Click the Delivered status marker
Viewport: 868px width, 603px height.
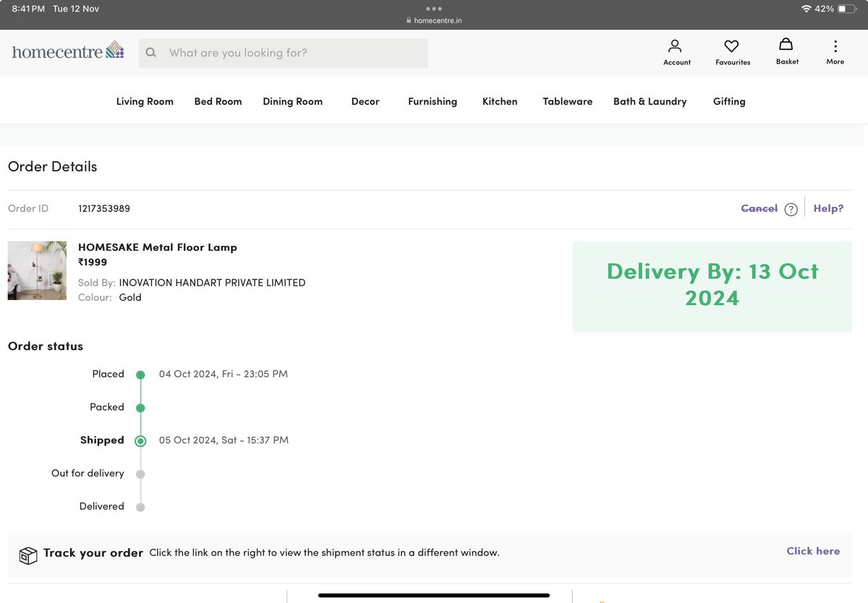click(x=140, y=508)
